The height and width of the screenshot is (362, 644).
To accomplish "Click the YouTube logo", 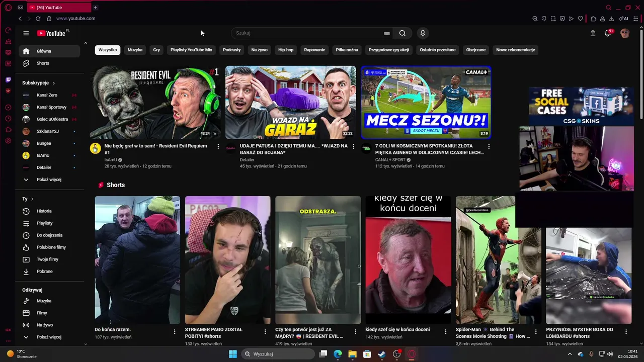I will point(52,33).
